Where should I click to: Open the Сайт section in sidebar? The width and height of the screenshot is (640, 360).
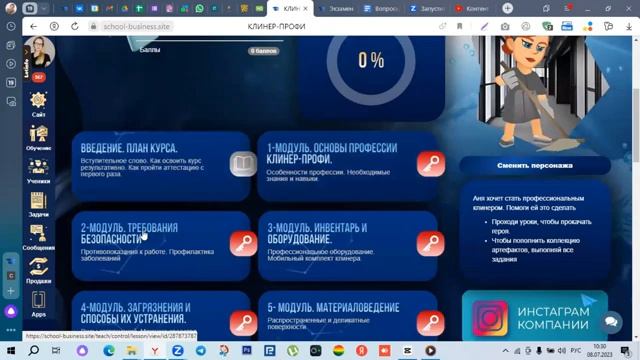click(38, 104)
